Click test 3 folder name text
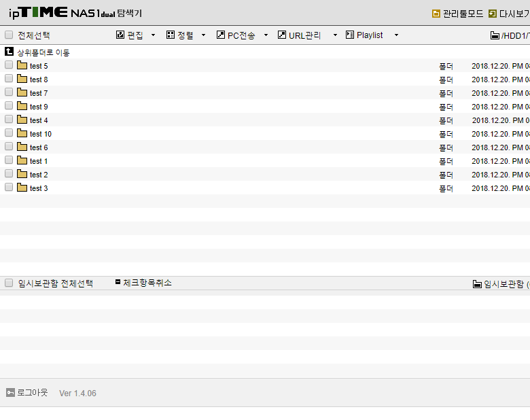The height and width of the screenshot is (420, 530). 39,188
